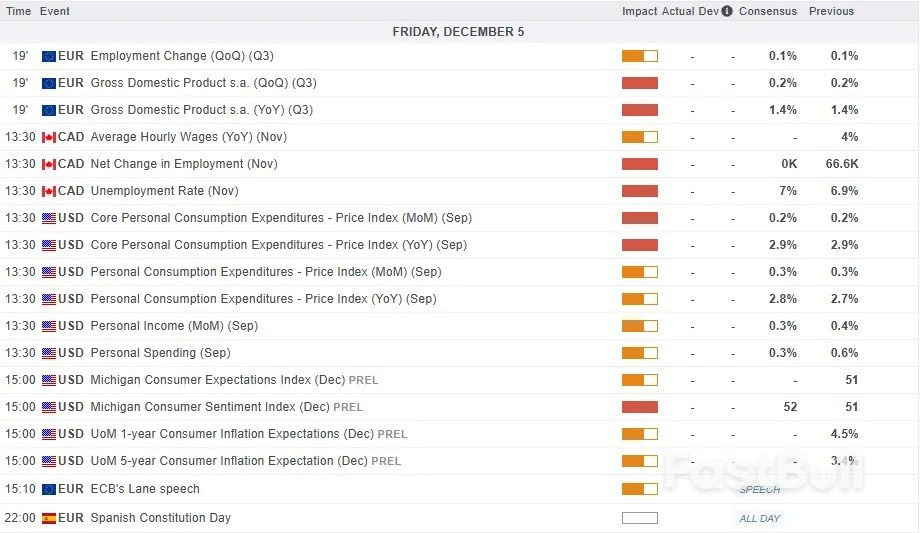Click the US flag beside Michigan Consumer Sentiment Index
Viewport: 920px width, 533px height.
coord(48,407)
